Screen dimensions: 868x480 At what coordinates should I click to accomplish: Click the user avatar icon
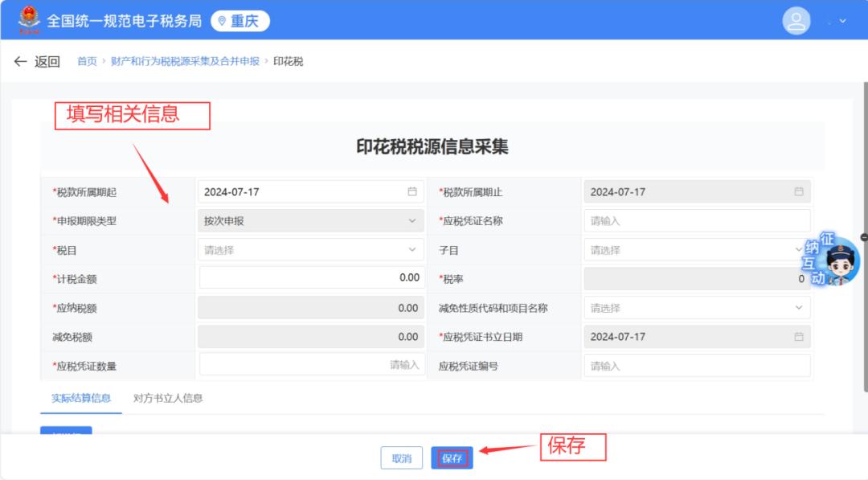point(796,21)
